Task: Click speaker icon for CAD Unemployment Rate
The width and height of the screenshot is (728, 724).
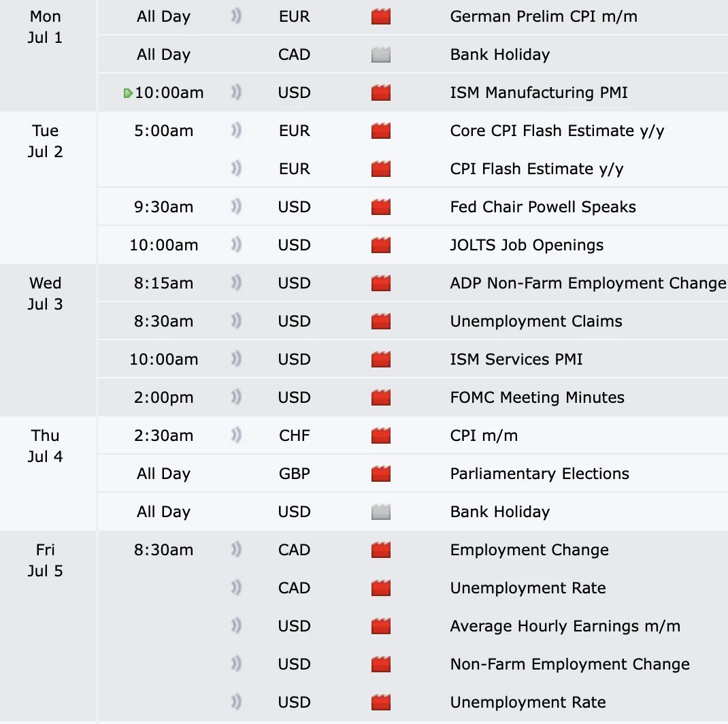Action: click(x=236, y=587)
